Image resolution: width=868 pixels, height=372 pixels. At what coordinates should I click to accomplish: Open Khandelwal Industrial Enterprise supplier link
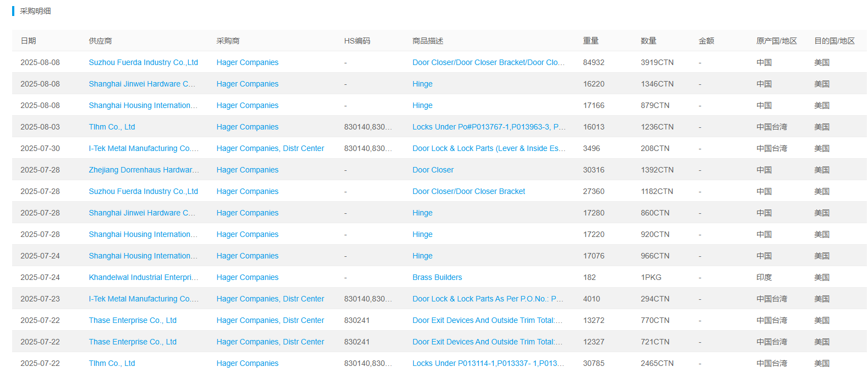143,277
